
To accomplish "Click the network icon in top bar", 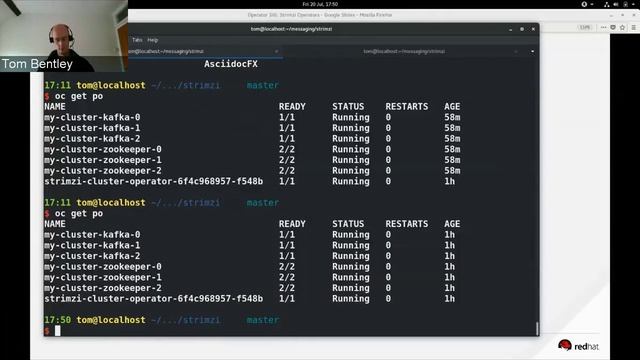I will coord(607,4).
